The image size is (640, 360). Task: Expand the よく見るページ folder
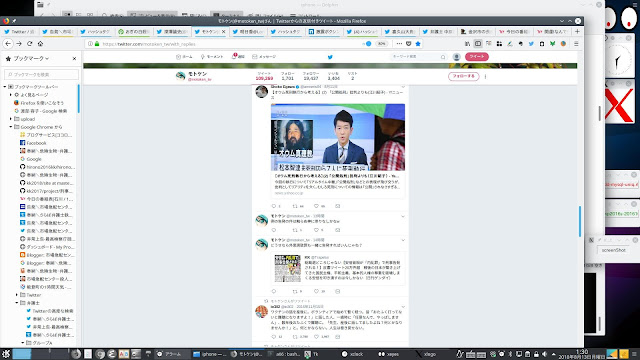[x=11, y=95]
